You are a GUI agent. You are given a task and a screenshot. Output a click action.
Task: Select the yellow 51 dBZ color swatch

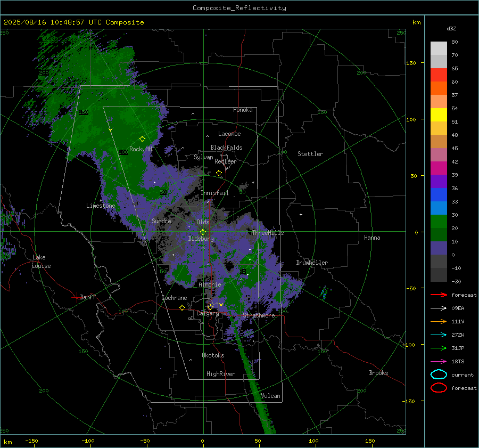(439, 115)
